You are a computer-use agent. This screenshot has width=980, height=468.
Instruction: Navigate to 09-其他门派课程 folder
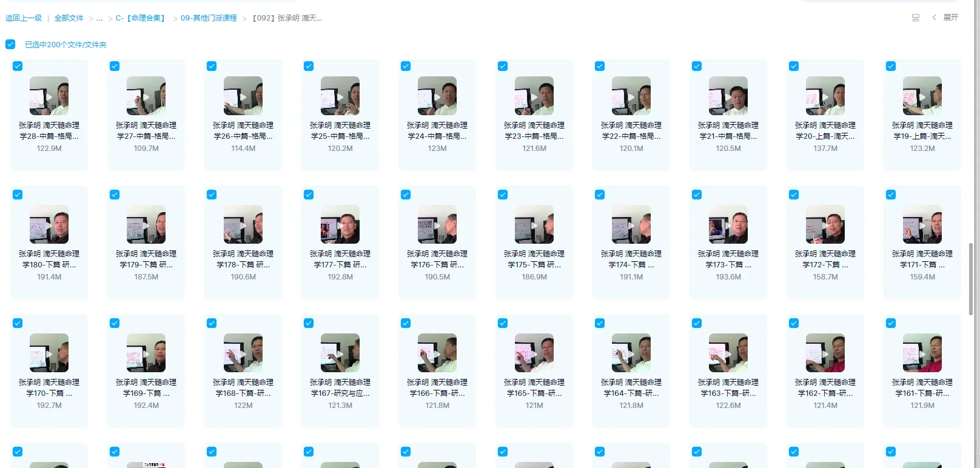pyautogui.click(x=209, y=18)
